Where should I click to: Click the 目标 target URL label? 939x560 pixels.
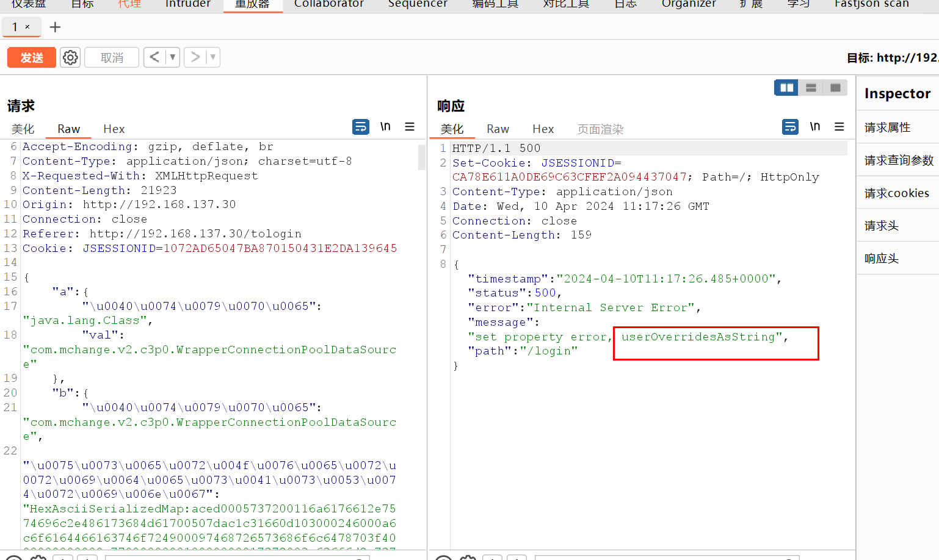coord(893,58)
